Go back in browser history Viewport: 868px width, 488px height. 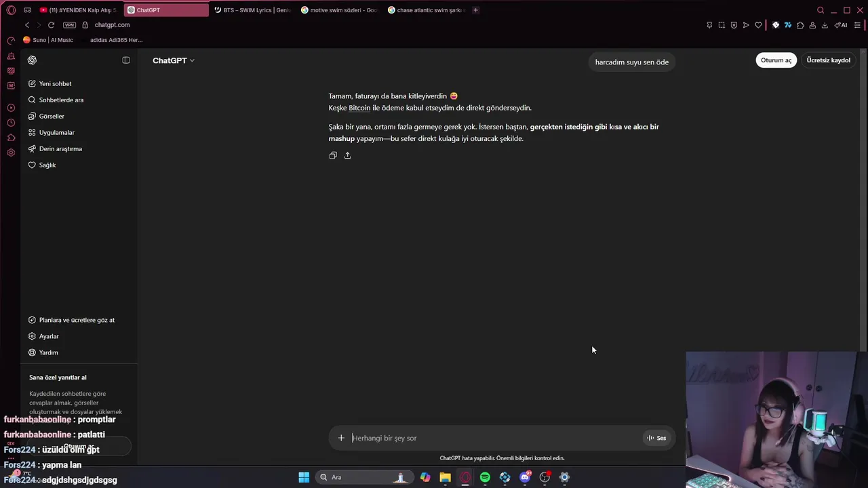click(27, 25)
